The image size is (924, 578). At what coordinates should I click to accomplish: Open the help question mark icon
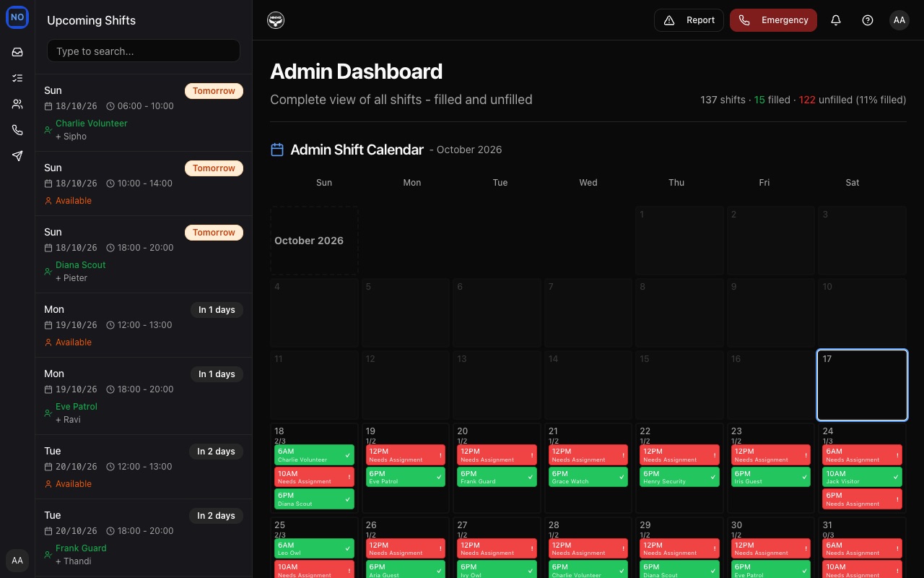click(x=868, y=20)
